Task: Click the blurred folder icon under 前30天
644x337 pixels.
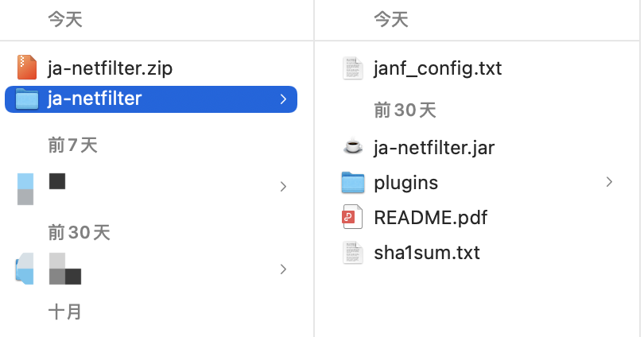Action: tap(25, 269)
